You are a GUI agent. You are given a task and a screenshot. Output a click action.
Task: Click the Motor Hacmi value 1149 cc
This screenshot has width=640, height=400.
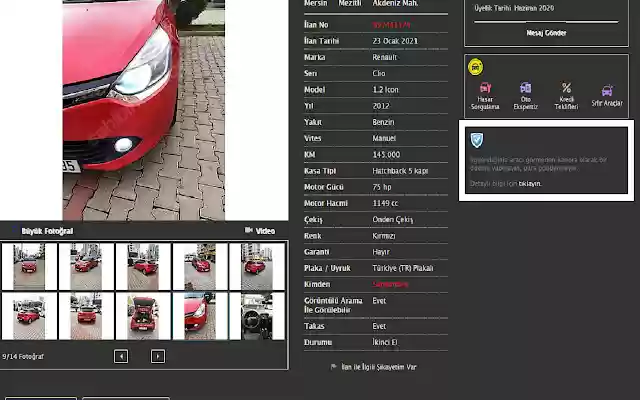coord(385,203)
